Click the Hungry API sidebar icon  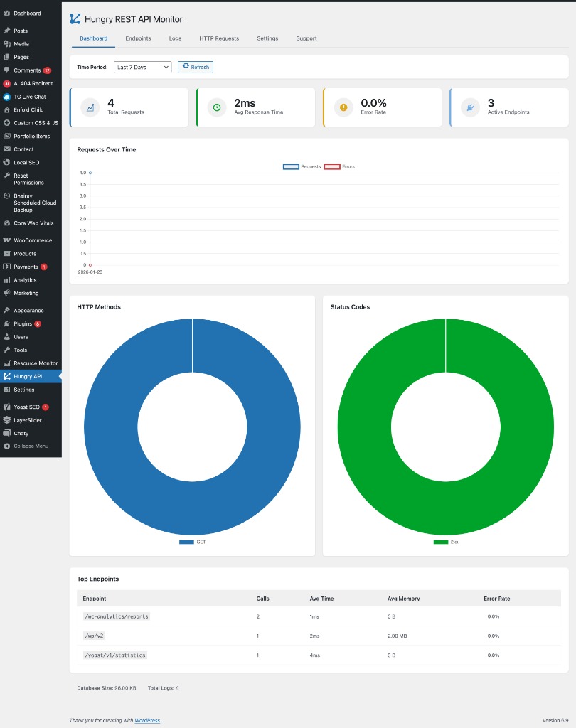coord(9,377)
